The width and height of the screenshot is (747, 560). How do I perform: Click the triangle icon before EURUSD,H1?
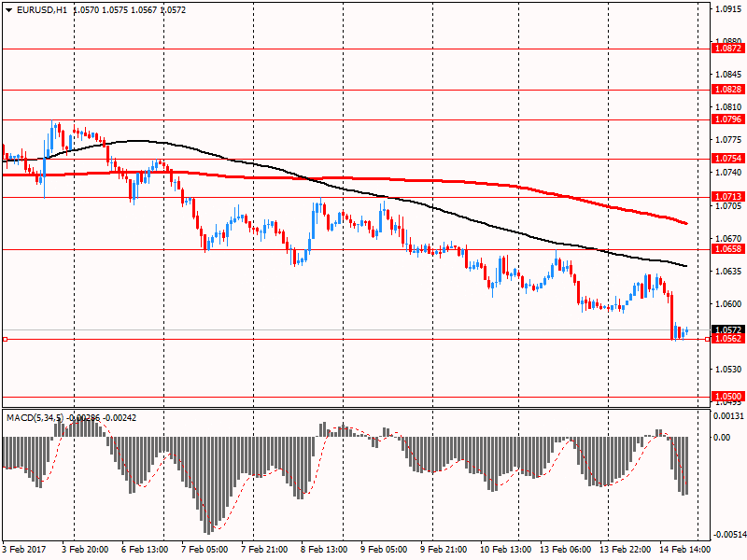[7, 9]
